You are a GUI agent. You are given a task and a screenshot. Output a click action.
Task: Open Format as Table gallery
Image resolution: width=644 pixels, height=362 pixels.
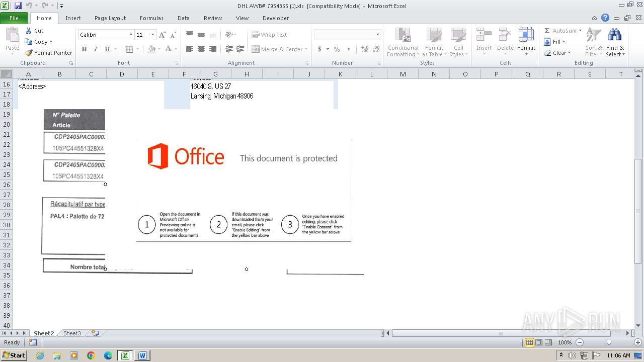pyautogui.click(x=434, y=42)
